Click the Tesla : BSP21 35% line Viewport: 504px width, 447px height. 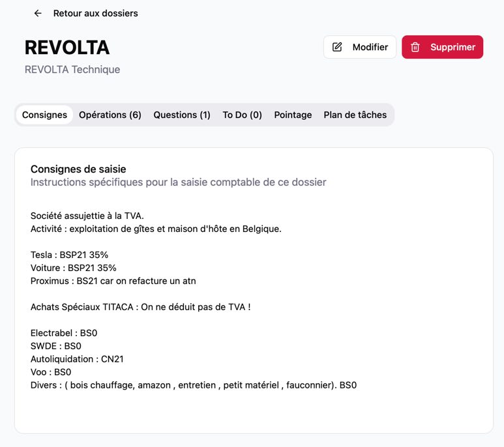pos(69,255)
